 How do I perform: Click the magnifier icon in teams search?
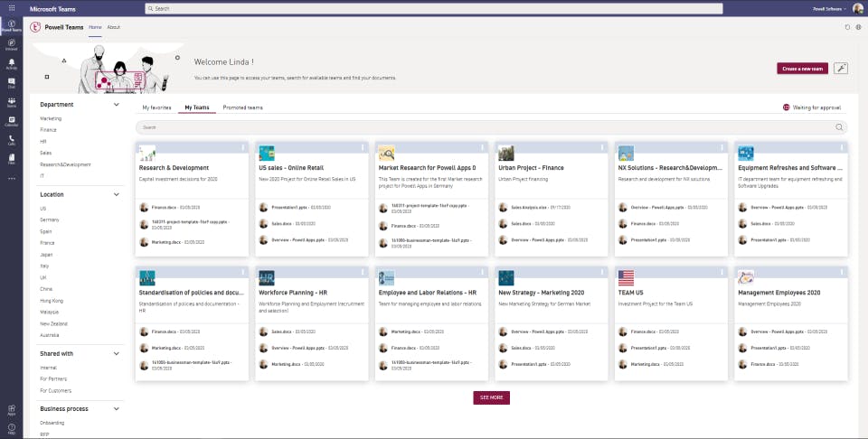(x=839, y=127)
